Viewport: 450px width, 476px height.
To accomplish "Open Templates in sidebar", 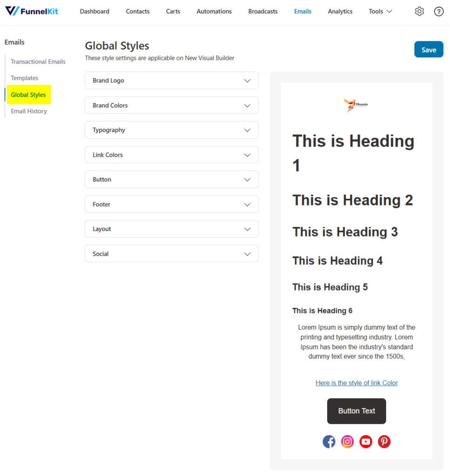I will pos(25,78).
